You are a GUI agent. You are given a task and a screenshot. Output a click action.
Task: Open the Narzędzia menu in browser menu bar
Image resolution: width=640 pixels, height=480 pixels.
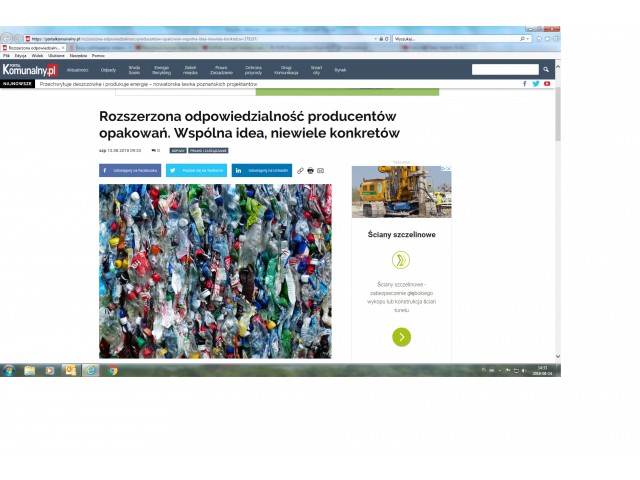(x=78, y=55)
